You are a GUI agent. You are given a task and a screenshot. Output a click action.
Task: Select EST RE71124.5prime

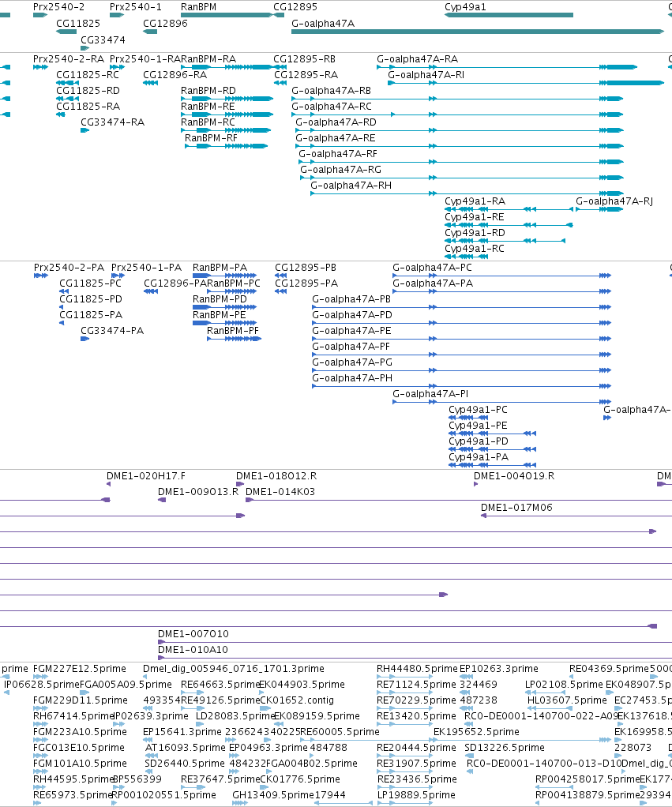click(416, 685)
